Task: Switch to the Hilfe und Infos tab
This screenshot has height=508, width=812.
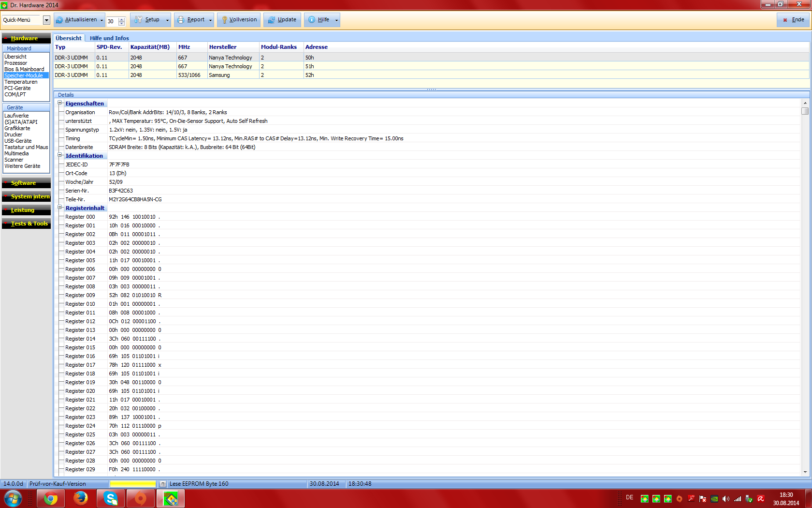Action: coord(109,38)
